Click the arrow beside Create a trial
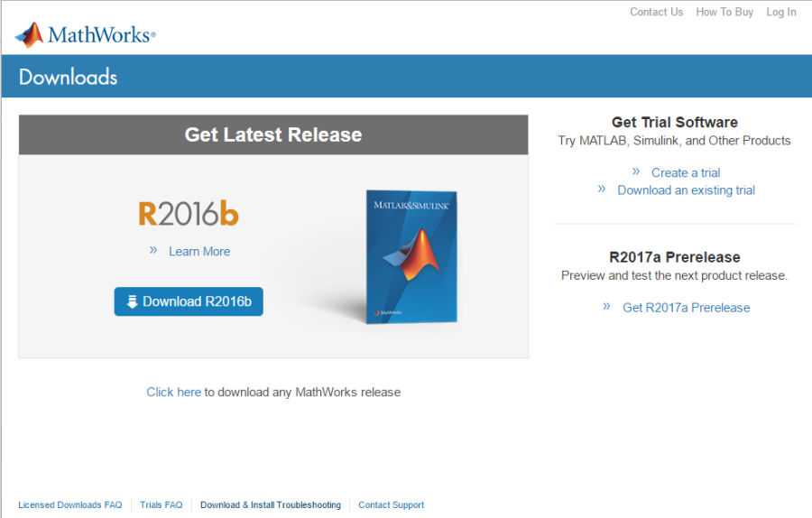812x518 pixels. coord(636,171)
